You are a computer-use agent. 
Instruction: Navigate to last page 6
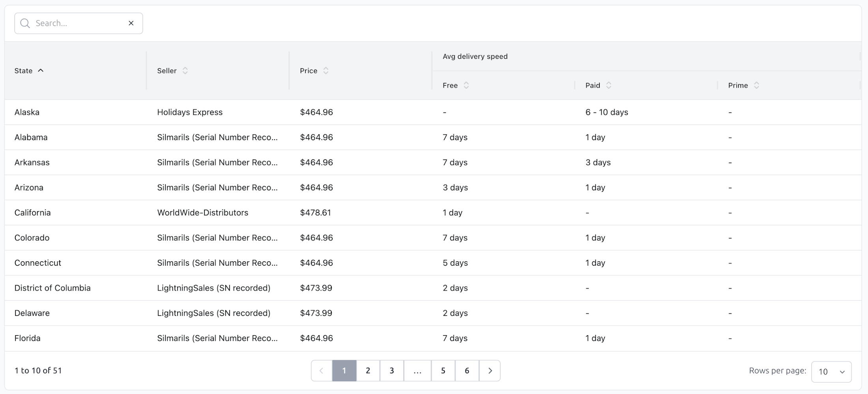pyautogui.click(x=467, y=371)
